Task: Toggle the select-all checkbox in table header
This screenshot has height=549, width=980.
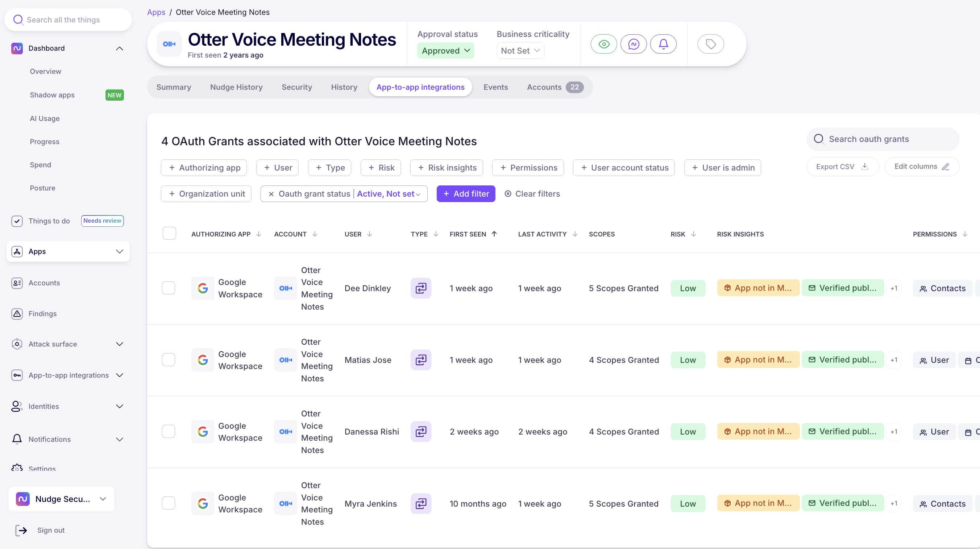Action: coord(169,233)
